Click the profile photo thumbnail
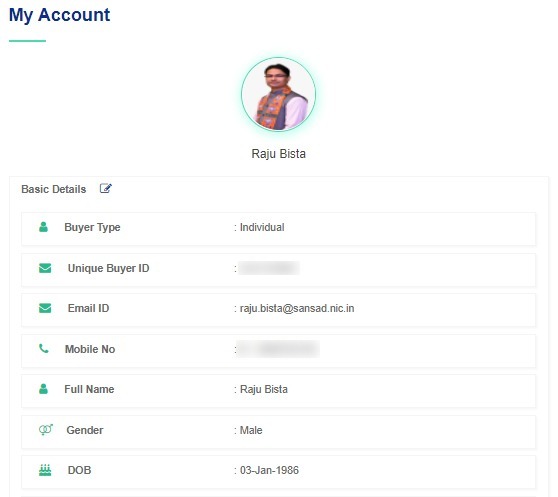Viewport: 558px width, 497px height. click(x=278, y=94)
